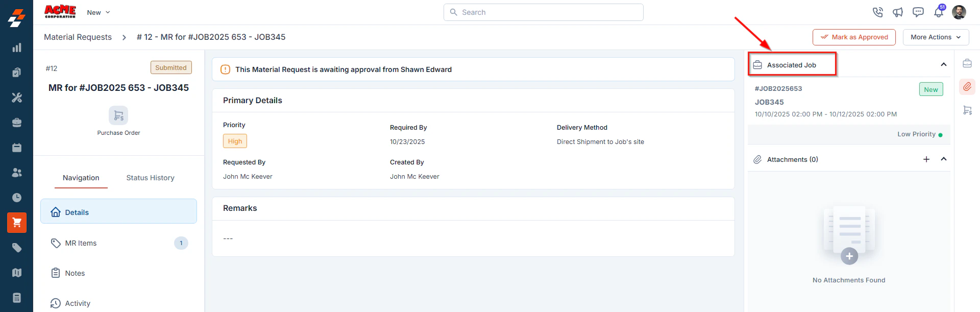Open the calendar icon in sidebar

pyautogui.click(x=17, y=148)
